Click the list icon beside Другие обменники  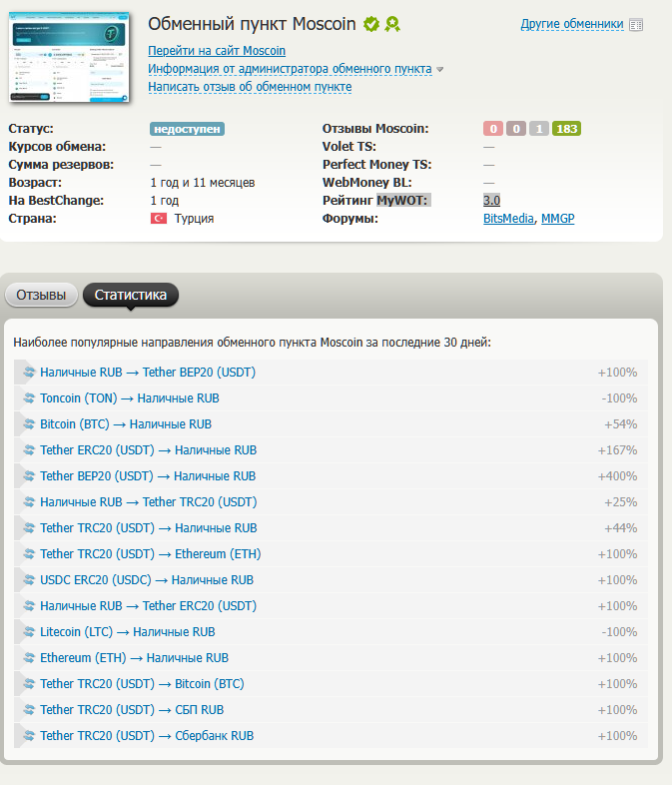(637, 24)
